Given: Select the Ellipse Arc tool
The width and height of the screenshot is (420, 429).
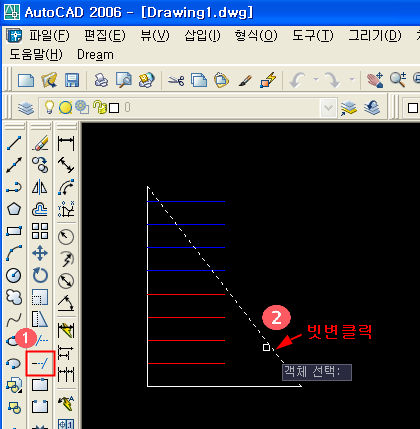Looking at the screenshot, I should tap(14, 363).
